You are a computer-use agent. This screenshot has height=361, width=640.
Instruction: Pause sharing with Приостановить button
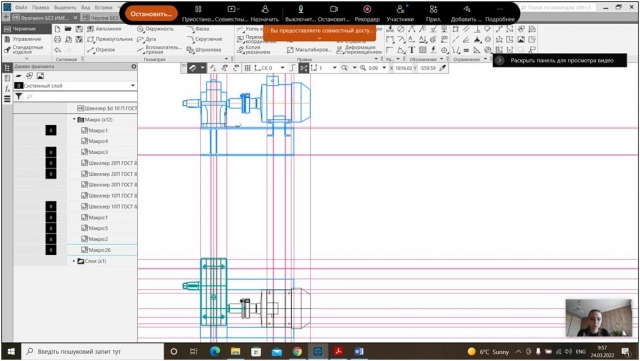pyautogui.click(x=198, y=13)
